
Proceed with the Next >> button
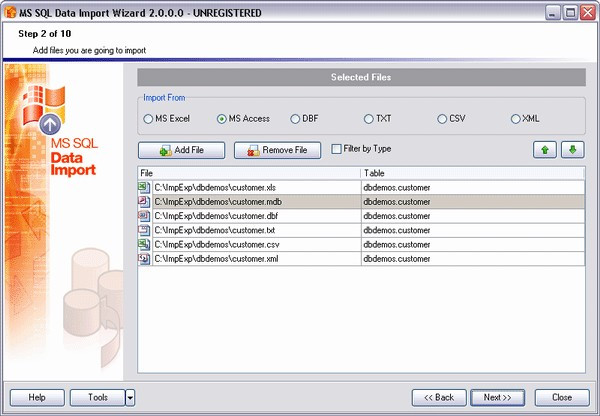click(x=497, y=398)
